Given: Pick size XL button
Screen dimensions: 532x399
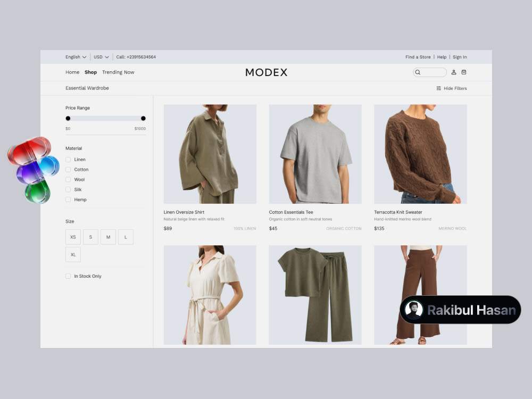Looking at the screenshot, I should coord(73,254).
